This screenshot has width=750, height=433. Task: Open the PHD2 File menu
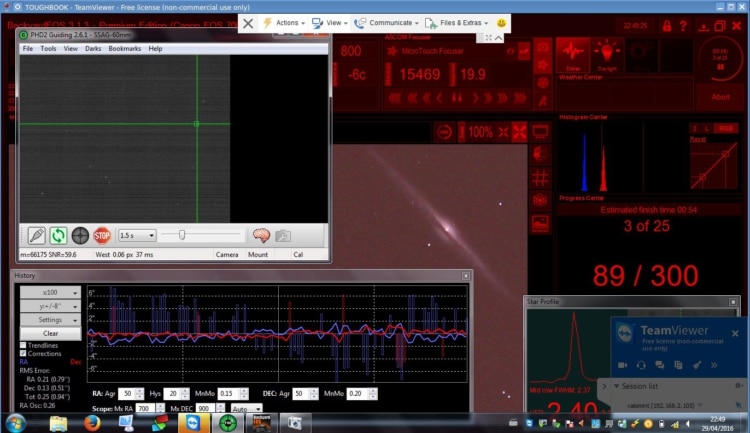tap(28, 48)
